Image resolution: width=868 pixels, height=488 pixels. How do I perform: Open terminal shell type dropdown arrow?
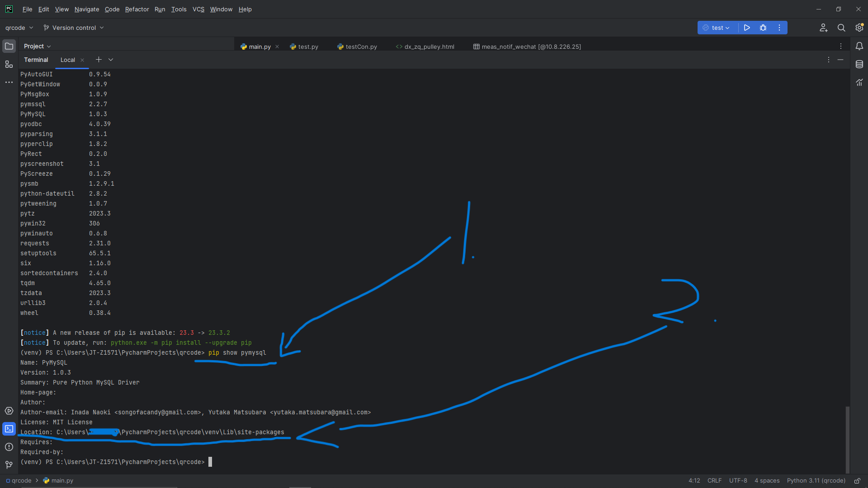111,60
